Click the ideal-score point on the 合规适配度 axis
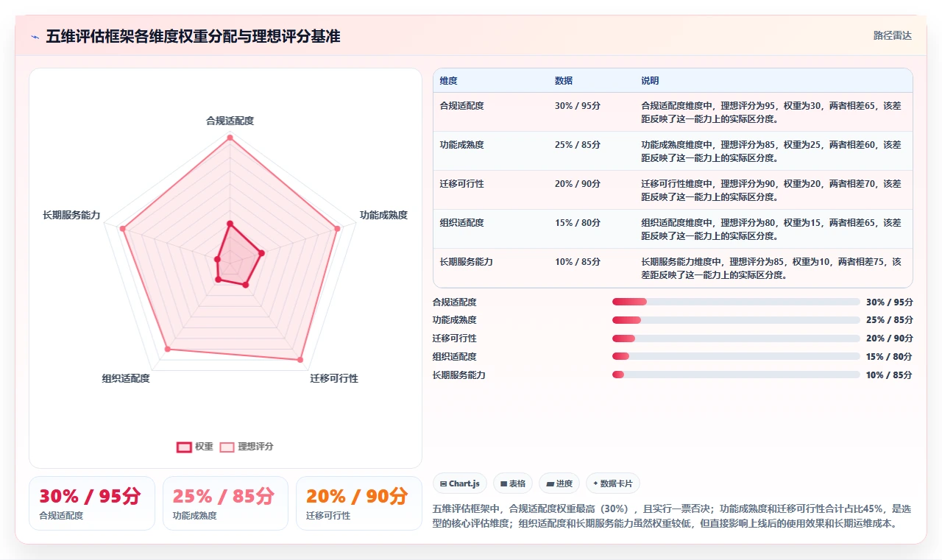Viewport: 942px width, 560px height. click(230, 138)
